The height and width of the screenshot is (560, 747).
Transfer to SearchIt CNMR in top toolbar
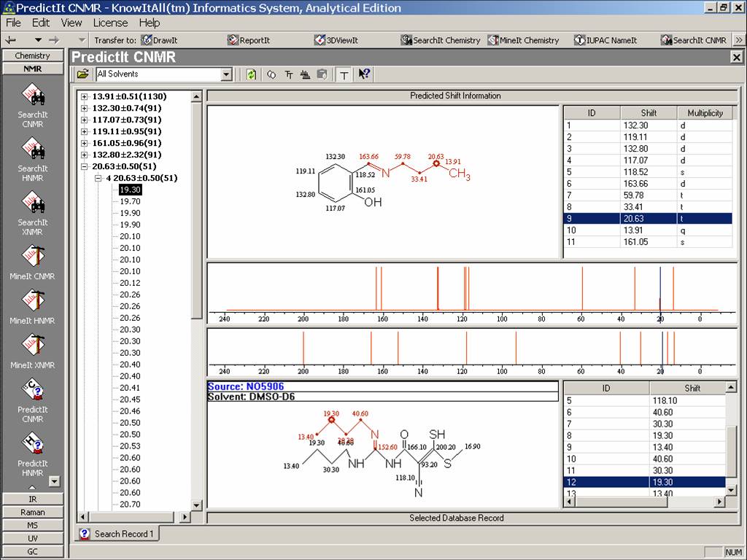(x=694, y=41)
